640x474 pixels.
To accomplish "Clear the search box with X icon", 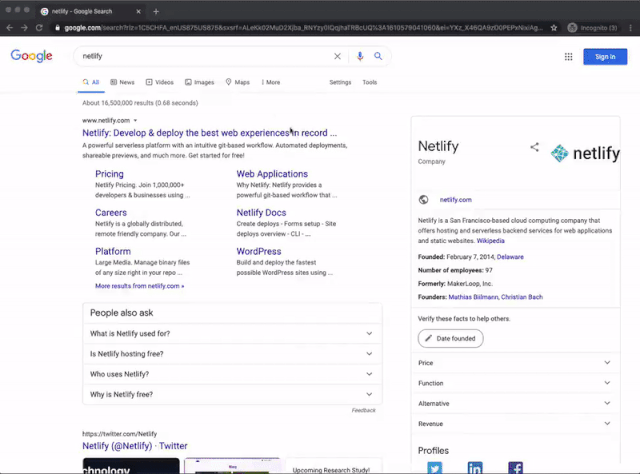I will (337, 57).
